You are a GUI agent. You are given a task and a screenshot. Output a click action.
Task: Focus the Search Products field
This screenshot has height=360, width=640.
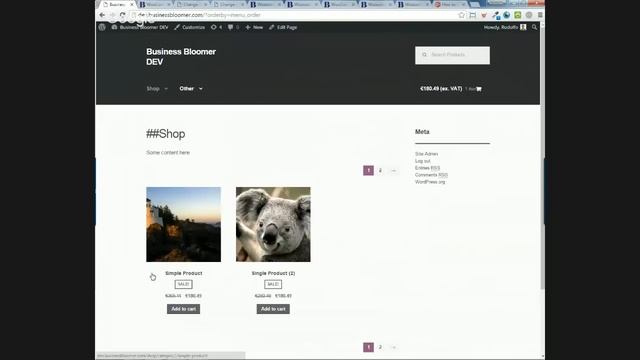(x=452, y=55)
